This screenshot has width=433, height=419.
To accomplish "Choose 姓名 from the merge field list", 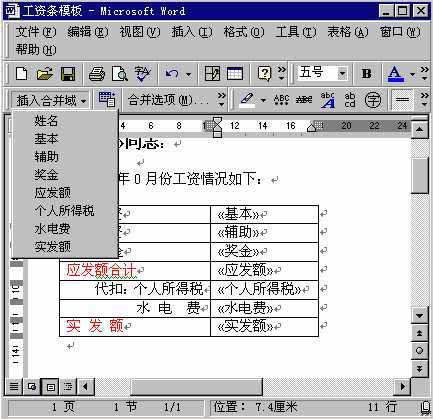I will (46, 120).
